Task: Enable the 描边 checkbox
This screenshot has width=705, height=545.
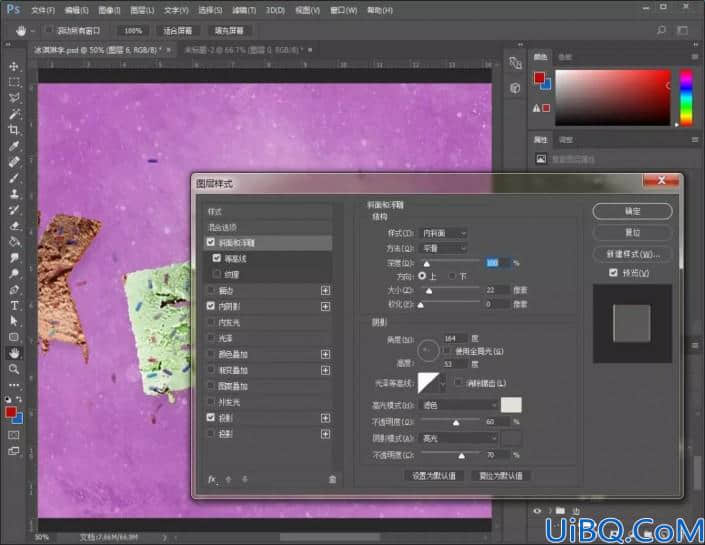Action: click(x=211, y=290)
